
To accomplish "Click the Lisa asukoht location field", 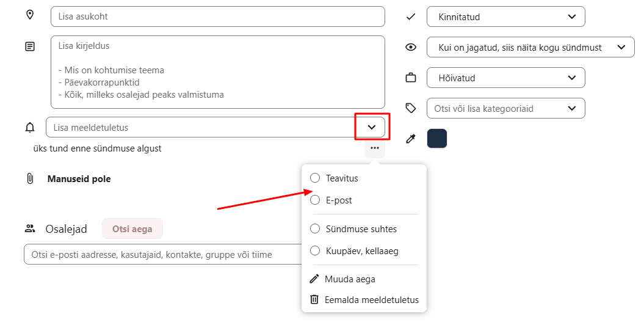I will click(x=218, y=17).
